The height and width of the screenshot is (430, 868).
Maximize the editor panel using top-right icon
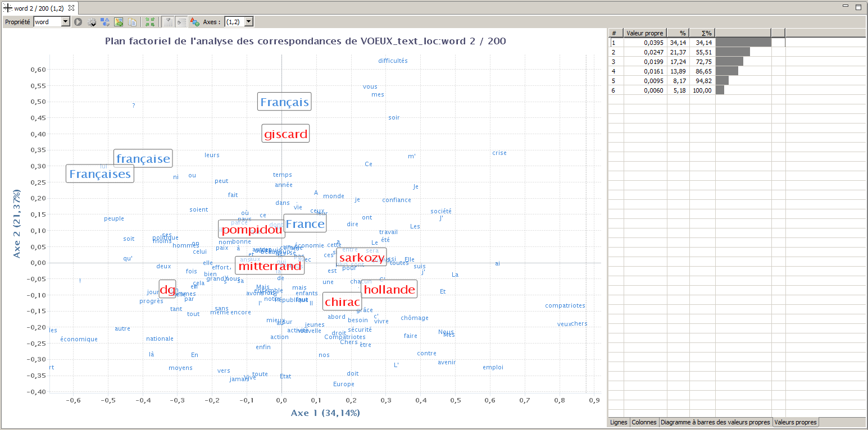[x=858, y=7]
